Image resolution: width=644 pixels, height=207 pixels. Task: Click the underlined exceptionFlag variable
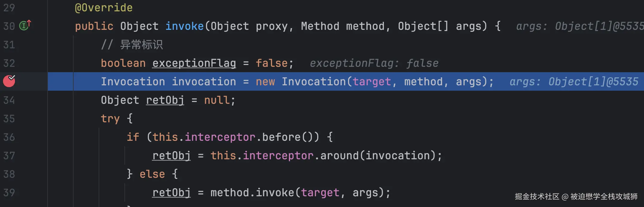click(x=194, y=63)
